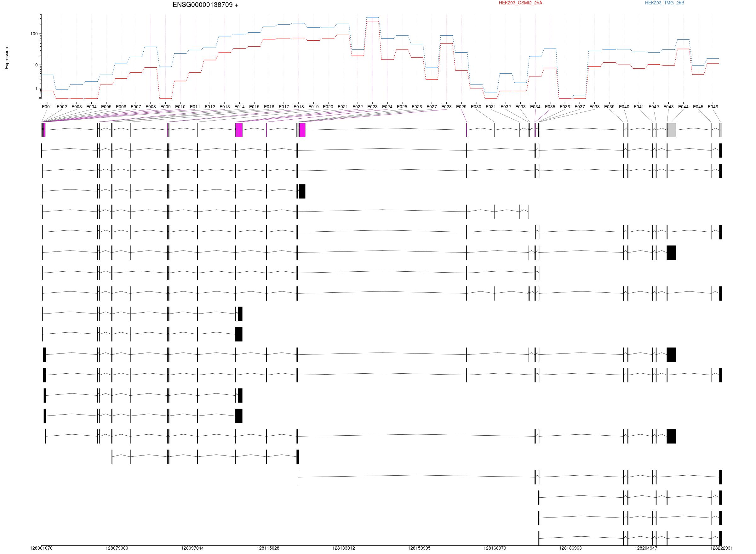Select exon label E045

click(698, 107)
